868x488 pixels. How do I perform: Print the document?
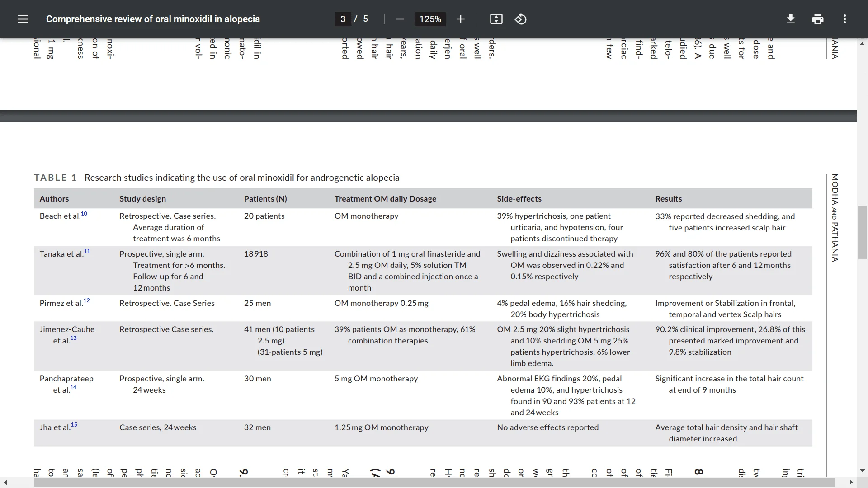point(817,19)
